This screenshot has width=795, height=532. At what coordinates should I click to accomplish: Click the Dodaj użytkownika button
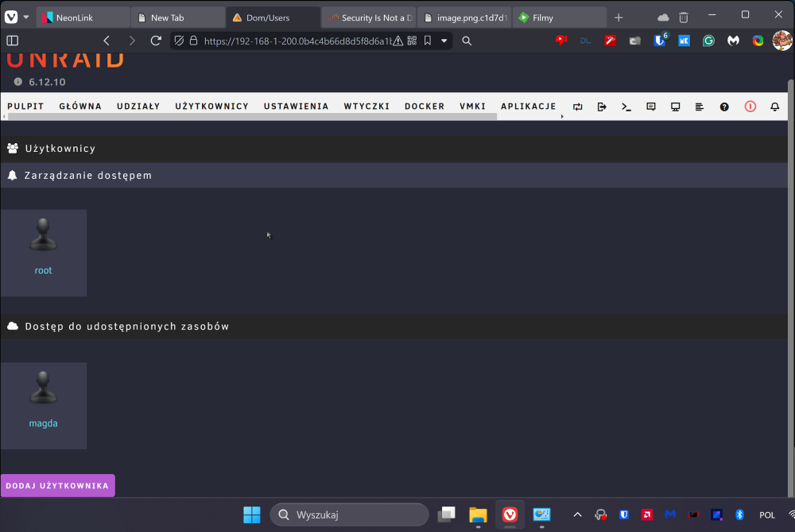pyautogui.click(x=58, y=485)
